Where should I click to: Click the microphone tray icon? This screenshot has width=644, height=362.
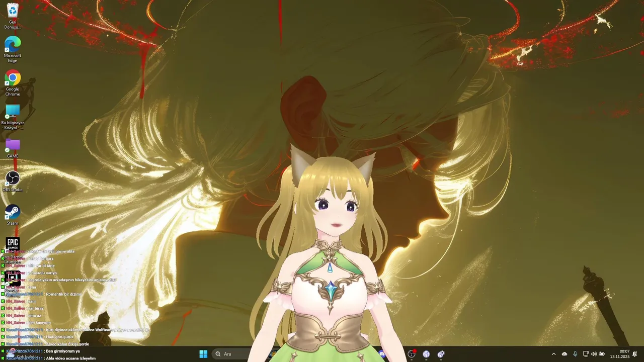pos(575,354)
